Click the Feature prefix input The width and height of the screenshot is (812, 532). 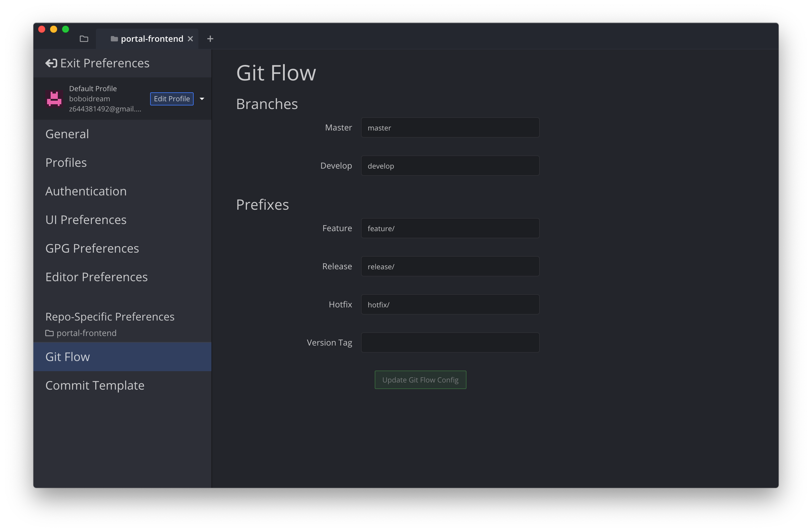[450, 228]
